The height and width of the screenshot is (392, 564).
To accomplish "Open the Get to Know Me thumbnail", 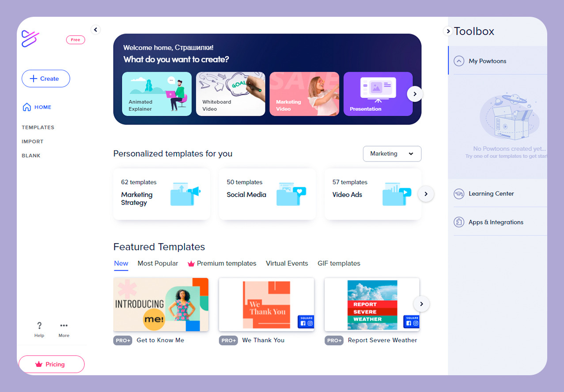I will click(161, 305).
